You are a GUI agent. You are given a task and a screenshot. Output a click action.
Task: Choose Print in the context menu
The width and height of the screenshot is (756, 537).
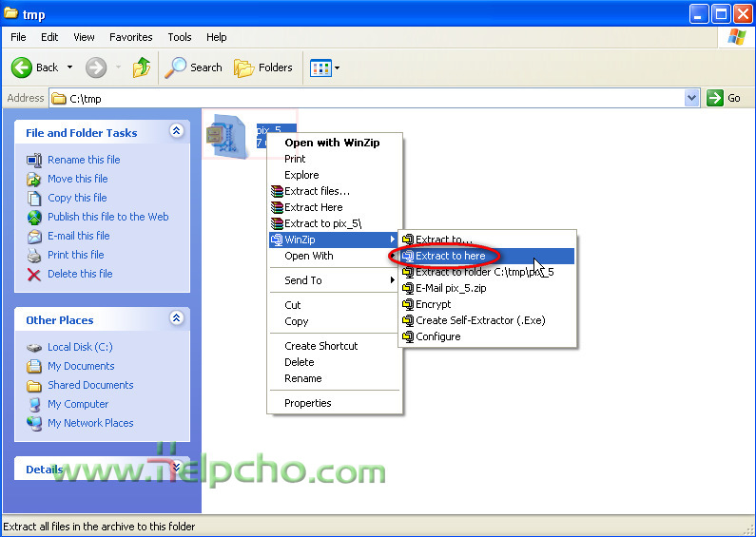335,159
